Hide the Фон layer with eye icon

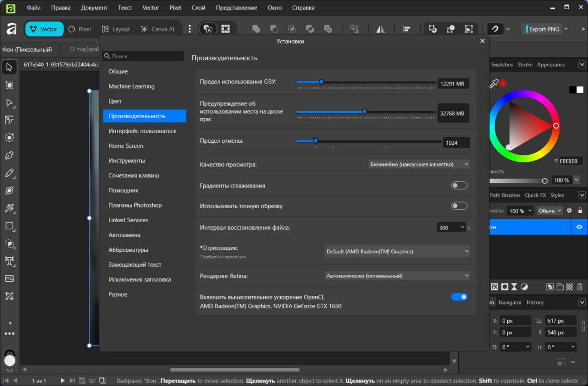tap(579, 227)
